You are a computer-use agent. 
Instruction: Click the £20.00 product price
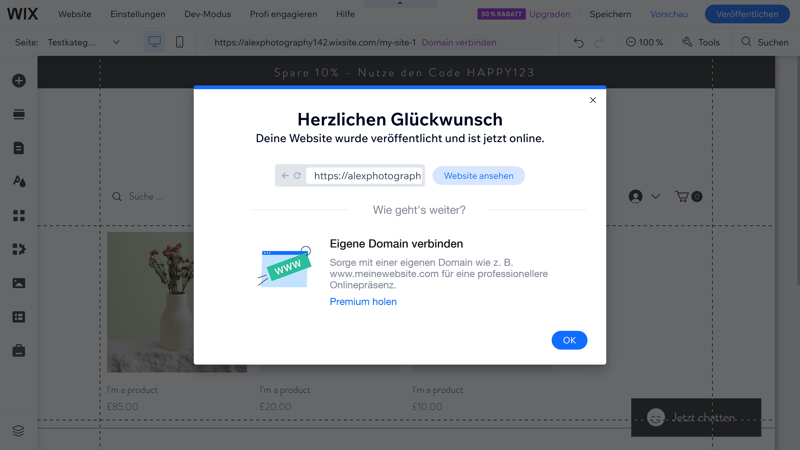pyautogui.click(x=276, y=407)
